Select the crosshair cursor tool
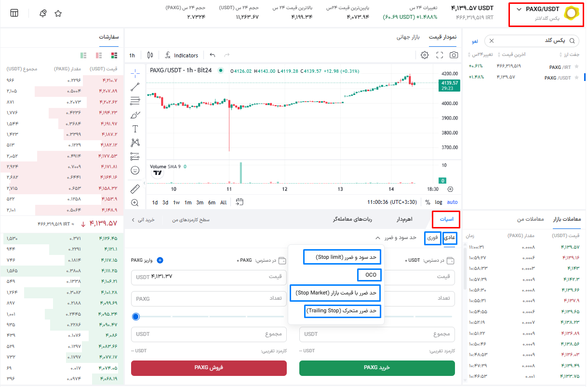 pyautogui.click(x=135, y=73)
